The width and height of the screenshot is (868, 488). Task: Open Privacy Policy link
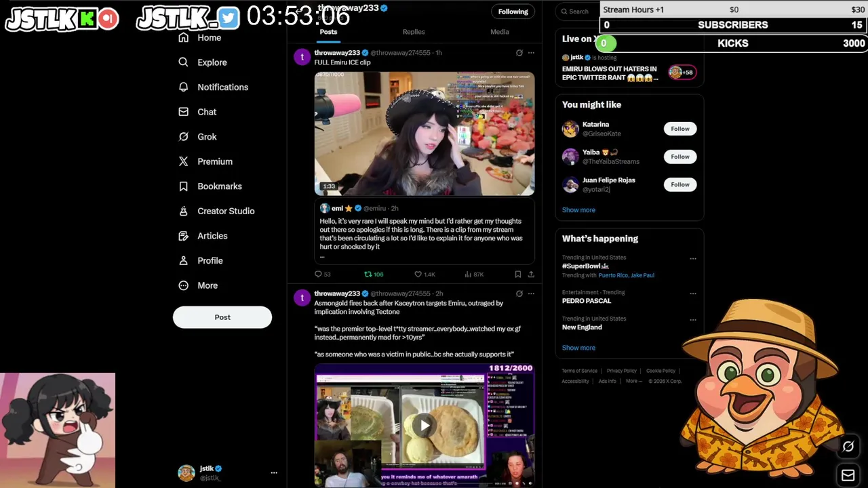click(x=621, y=371)
